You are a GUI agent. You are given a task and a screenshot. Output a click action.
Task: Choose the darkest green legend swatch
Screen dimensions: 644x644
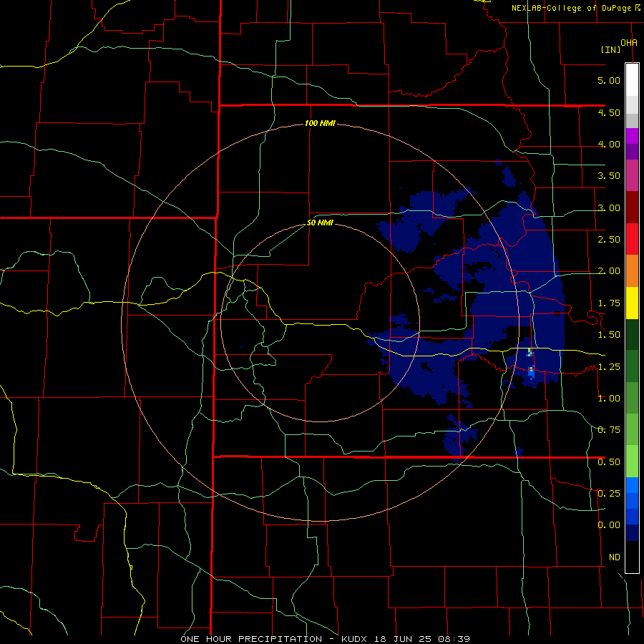click(632, 334)
